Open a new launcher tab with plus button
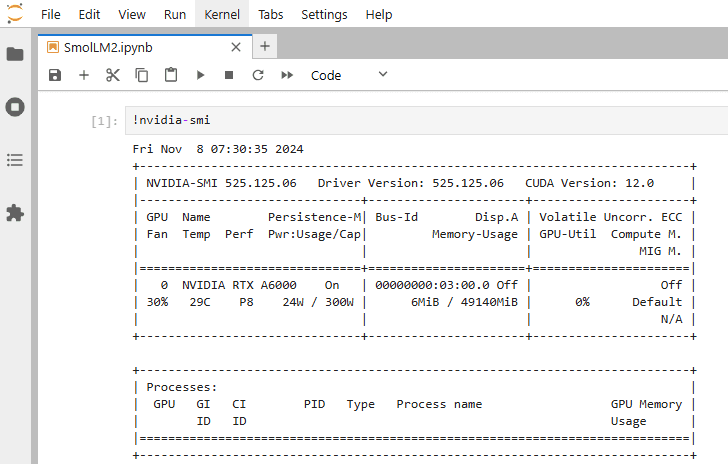This screenshot has width=728, height=464. [265, 47]
